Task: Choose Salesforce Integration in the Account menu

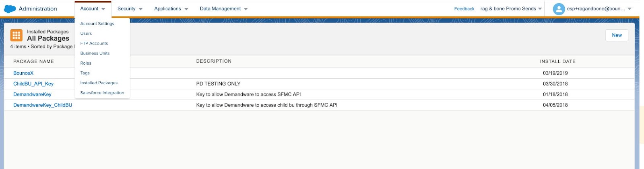Action: point(102,93)
